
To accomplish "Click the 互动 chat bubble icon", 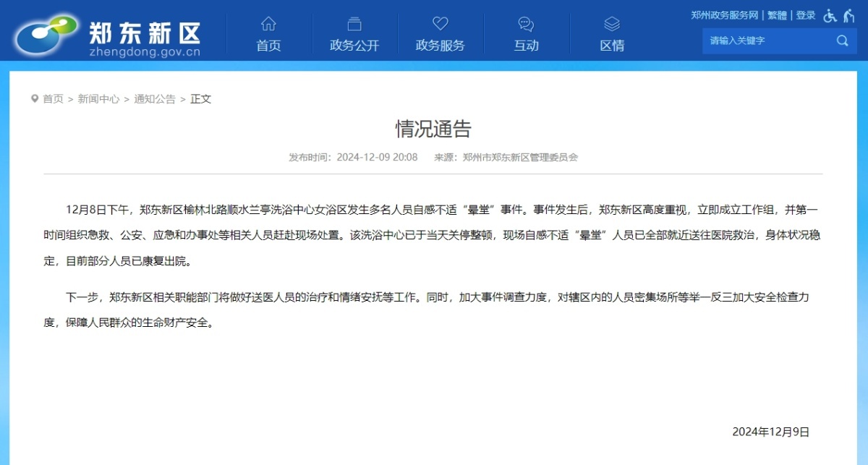I will [526, 23].
